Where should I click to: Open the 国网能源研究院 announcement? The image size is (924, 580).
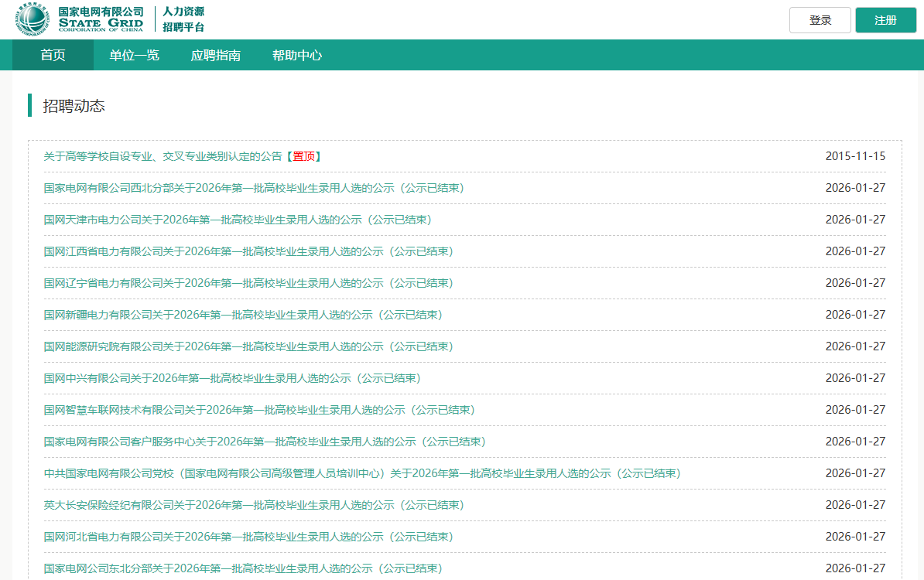[248, 346]
